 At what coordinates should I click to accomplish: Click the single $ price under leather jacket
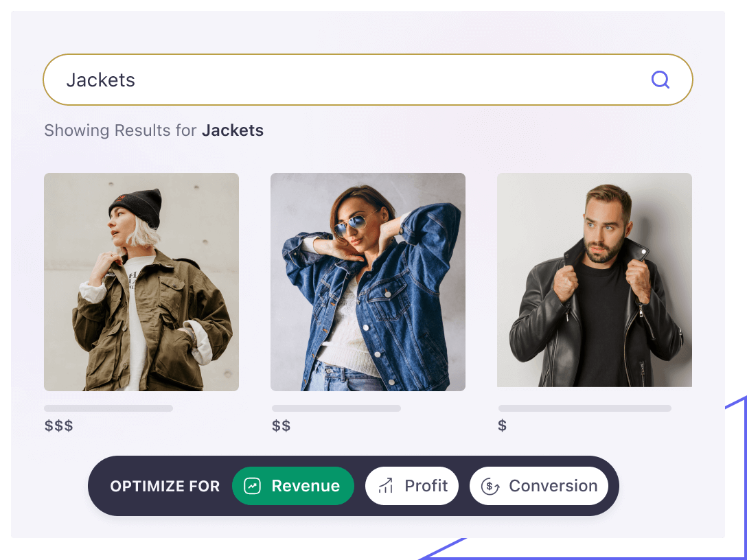click(502, 425)
